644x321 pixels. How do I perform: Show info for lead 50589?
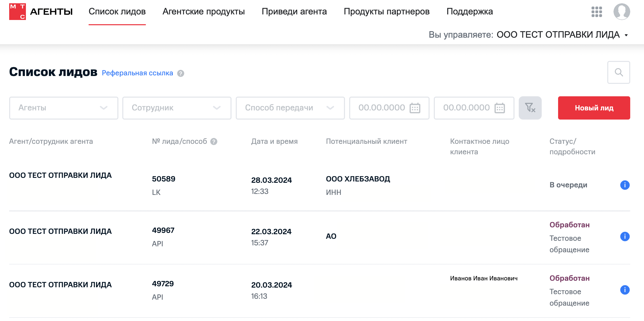click(625, 185)
